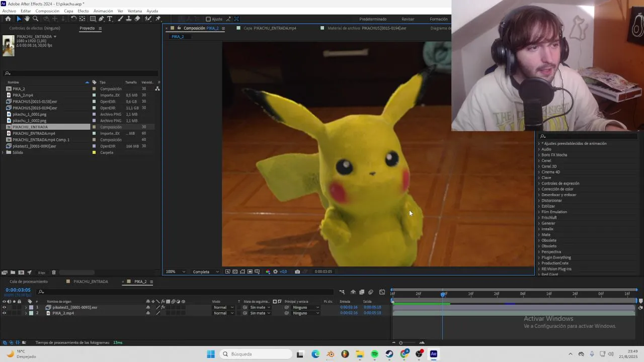Viewport: 644px width, 362px height.
Task: Toggle hide shy layers in timeline
Action: click(353, 292)
